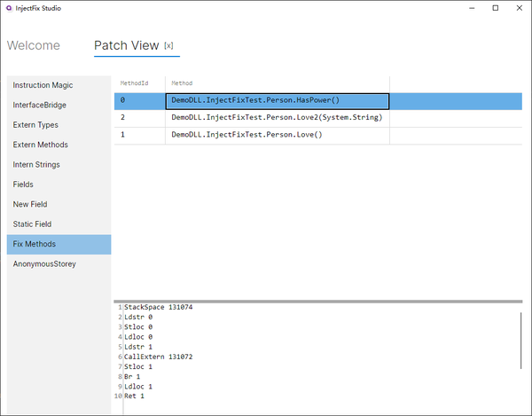Screen dimensions: 532x416
Task: Select New Field in sidebar
Action: (30, 204)
